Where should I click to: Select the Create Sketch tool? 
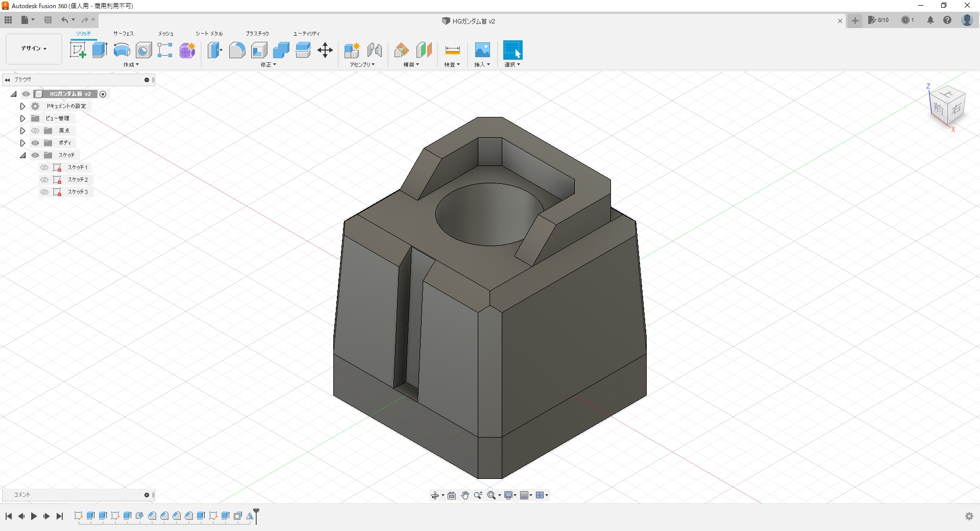point(78,50)
